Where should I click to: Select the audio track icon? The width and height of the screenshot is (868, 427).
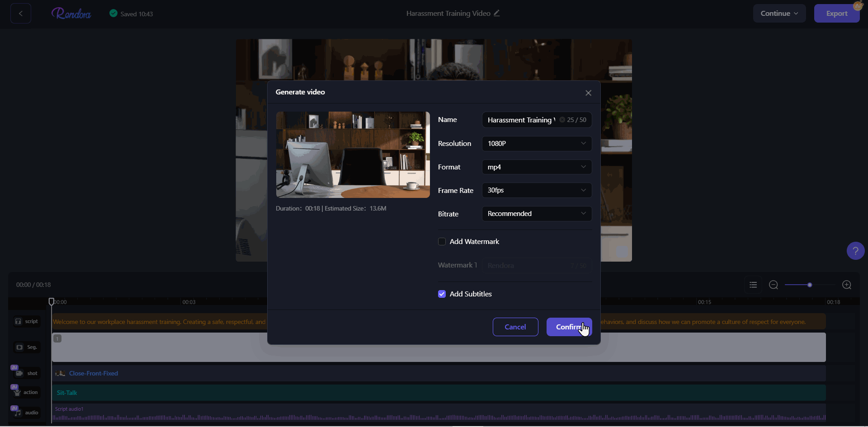pos(18,413)
